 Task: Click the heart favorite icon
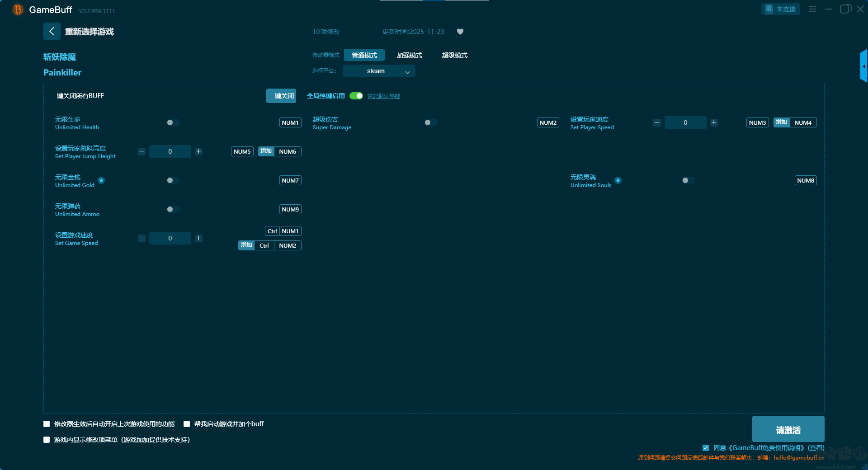460,32
